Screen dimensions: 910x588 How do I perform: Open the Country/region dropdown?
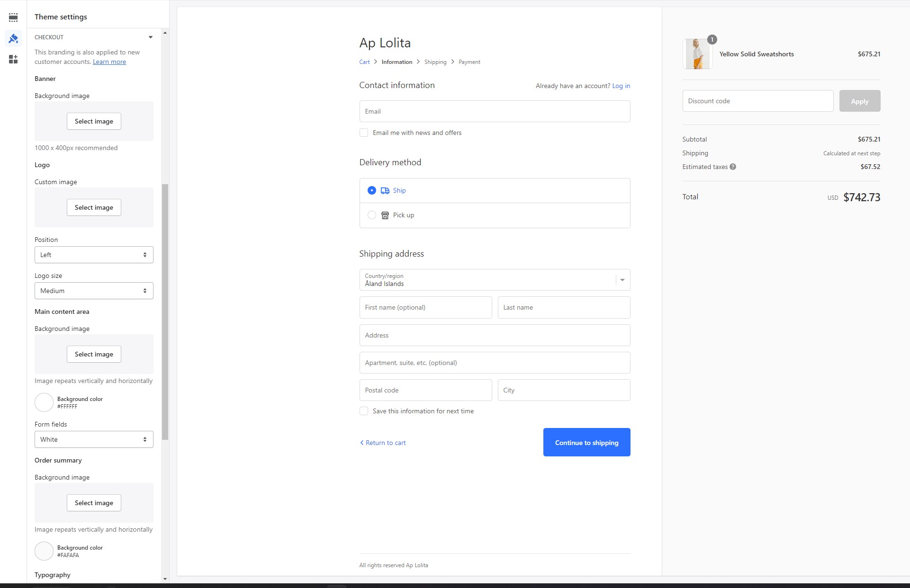coord(495,280)
